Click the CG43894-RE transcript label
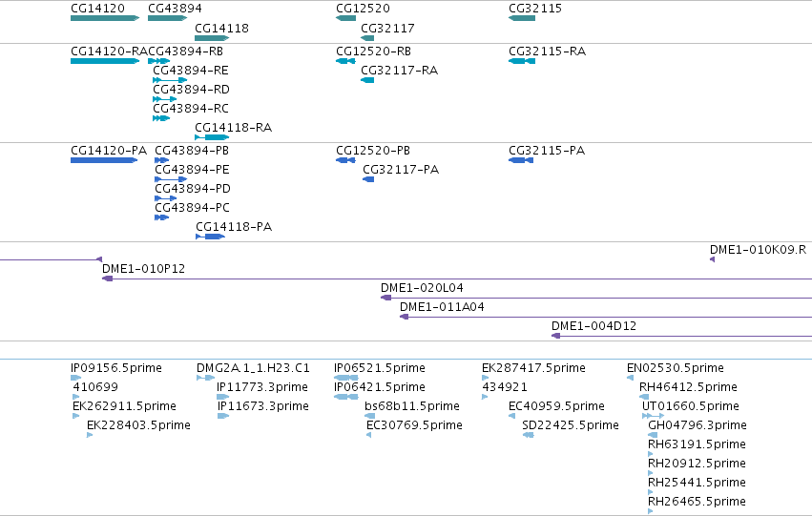This screenshot has width=812, height=516. [191, 71]
